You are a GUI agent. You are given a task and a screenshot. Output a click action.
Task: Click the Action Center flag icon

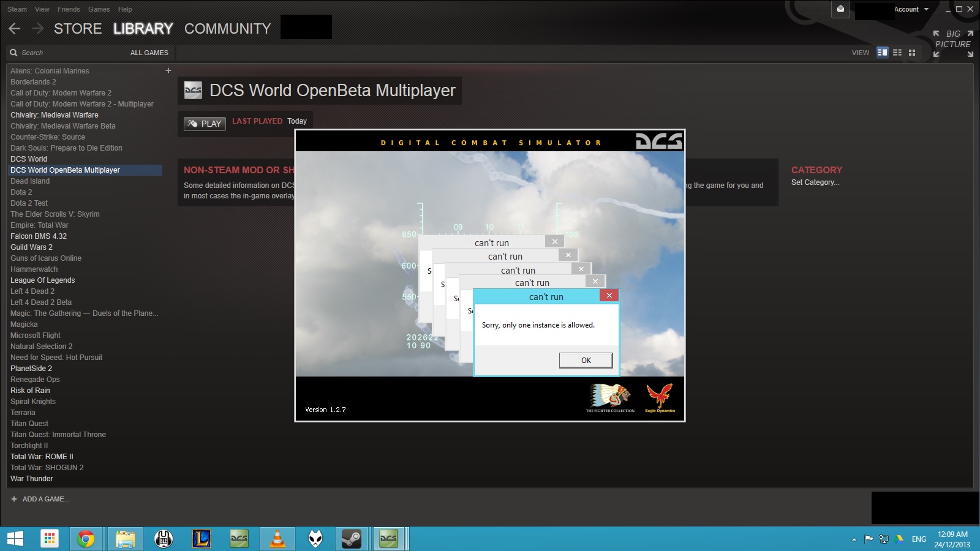[x=869, y=539]
